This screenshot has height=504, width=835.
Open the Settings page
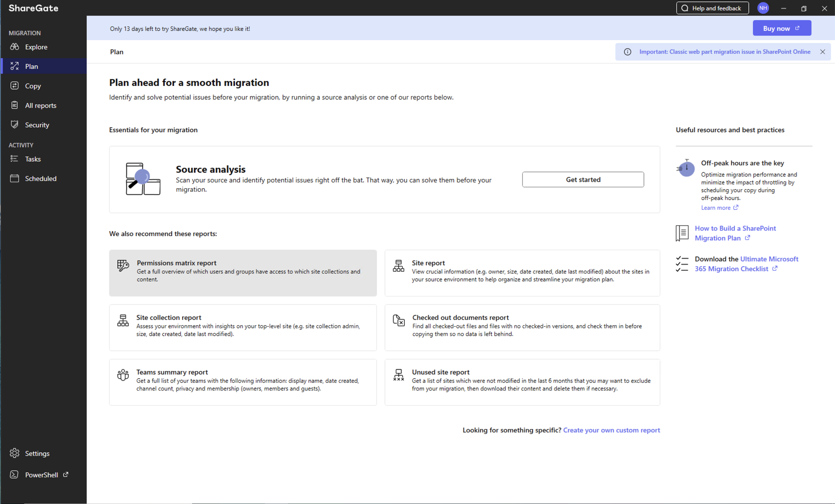(44, 453)
